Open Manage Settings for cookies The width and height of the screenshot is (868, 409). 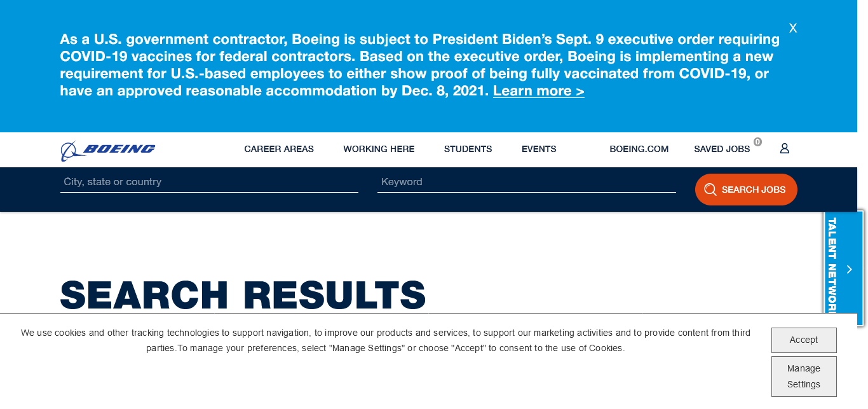tap(804, 377)
